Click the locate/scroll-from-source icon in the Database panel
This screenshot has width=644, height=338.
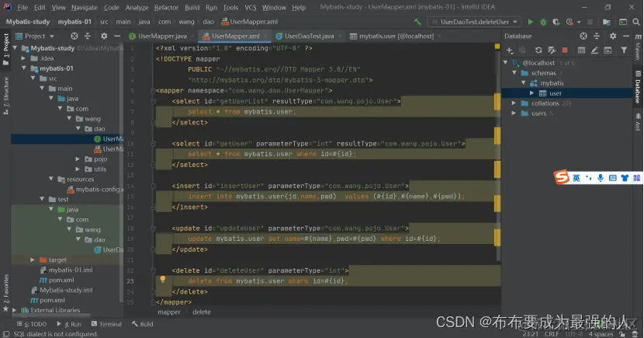coord(583,37)
